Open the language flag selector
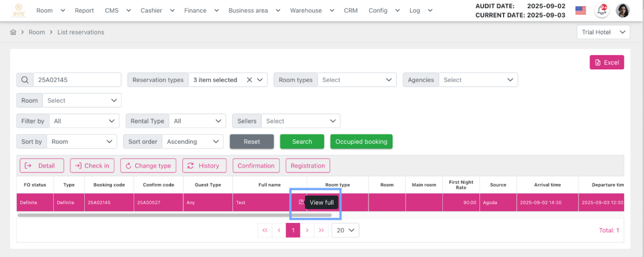Screen dimensions: 644x257 tap(580, 11)
